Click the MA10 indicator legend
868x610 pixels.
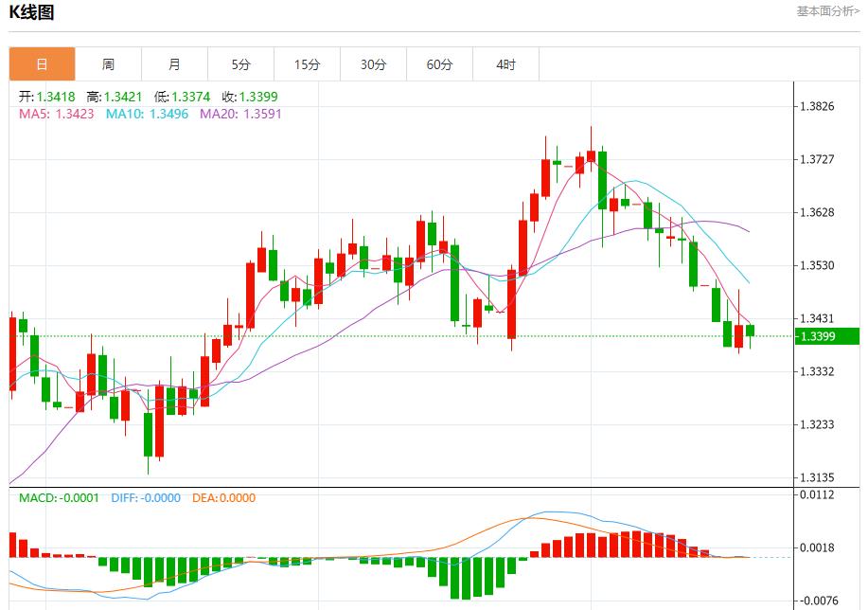147,114
